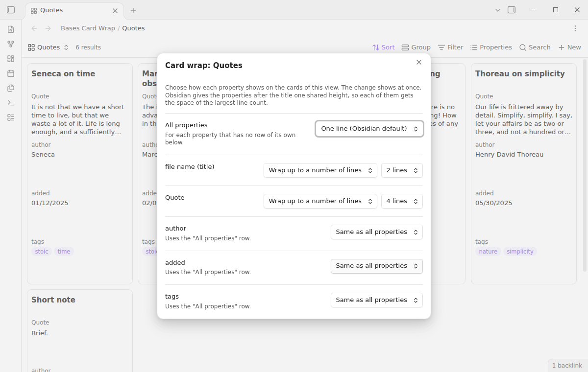The width and height of the screenshot is (588, 372).
Task: Open Quote wrap mode dropdown
Action: [320, 201]
